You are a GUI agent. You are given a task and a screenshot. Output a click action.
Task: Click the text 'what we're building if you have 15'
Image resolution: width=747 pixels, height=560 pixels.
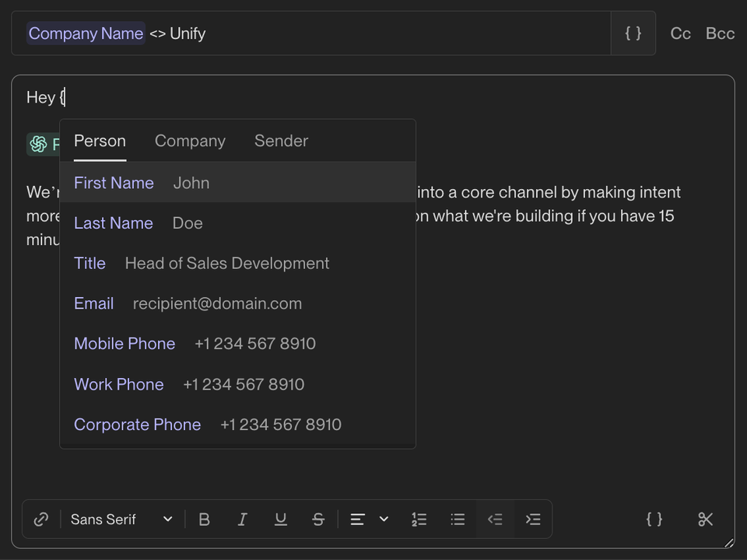553,216
